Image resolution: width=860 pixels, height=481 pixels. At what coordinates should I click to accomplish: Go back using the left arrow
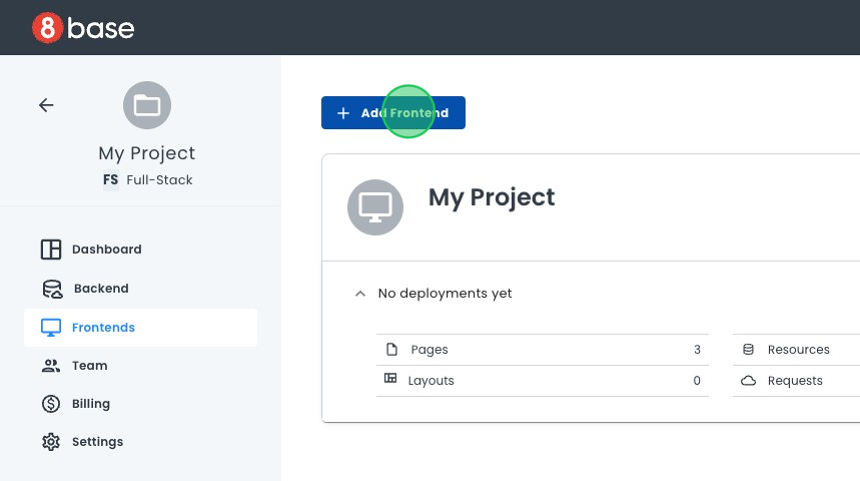46,105
